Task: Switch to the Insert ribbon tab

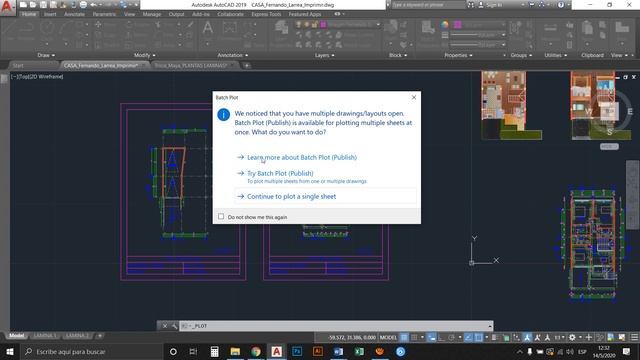Action: tap(50, 14)
